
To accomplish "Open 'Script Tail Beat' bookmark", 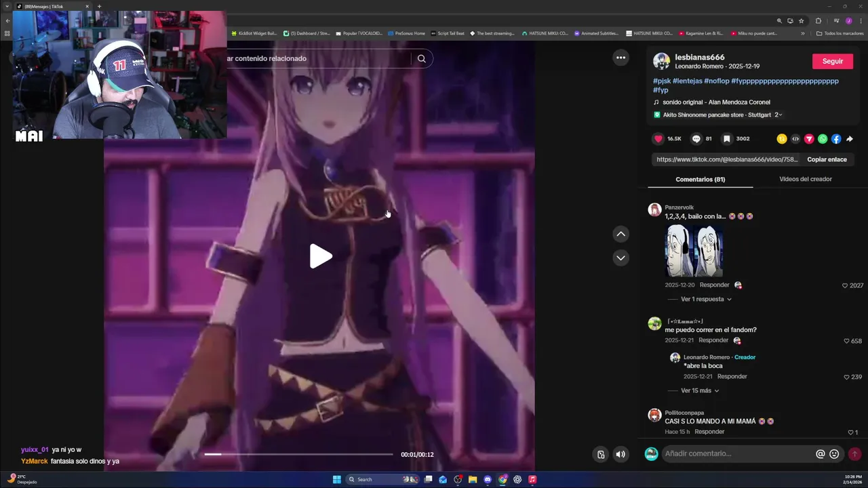I will pyautogui.click(x=448, y=33).
